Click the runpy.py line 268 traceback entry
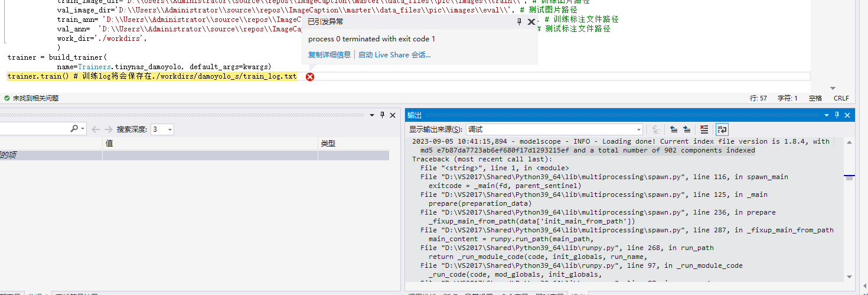The image size is (868, 295). [567, 248]
